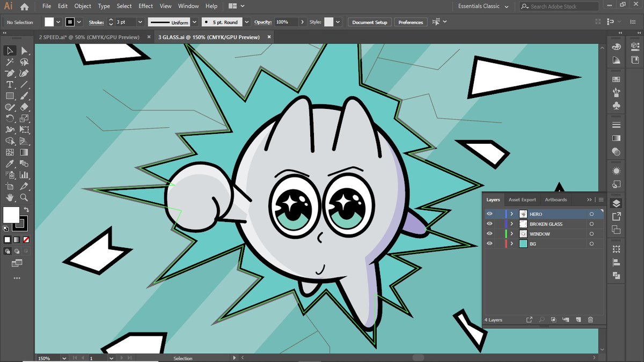Click the Document Setup button
This screenshot has width=644, height=362.
point(370,22)
